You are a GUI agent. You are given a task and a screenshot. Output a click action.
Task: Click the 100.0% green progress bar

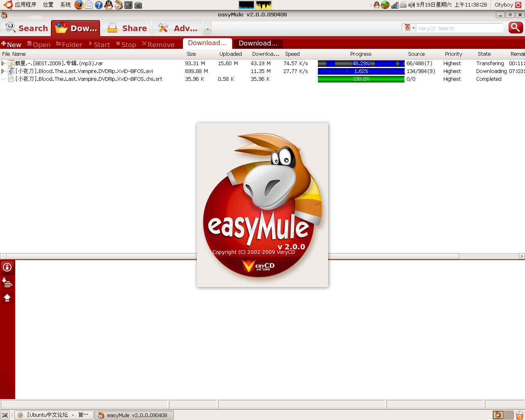(x=361, y=79)
